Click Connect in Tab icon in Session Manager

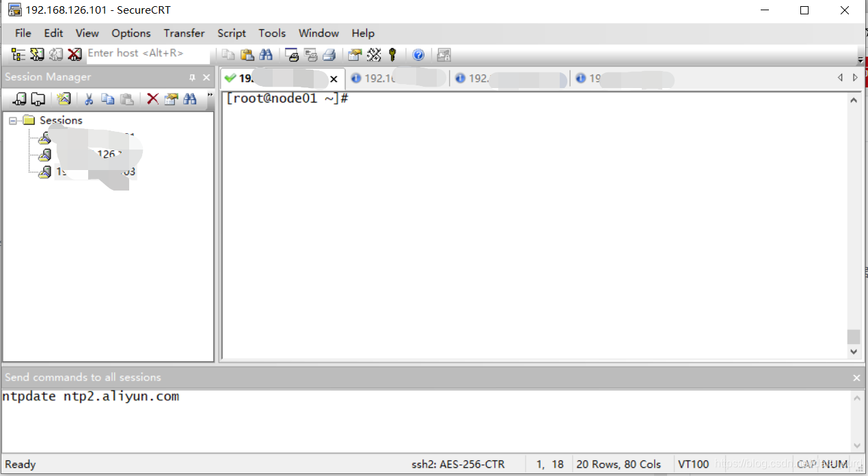pyautogui.click(x=38, y=99)
